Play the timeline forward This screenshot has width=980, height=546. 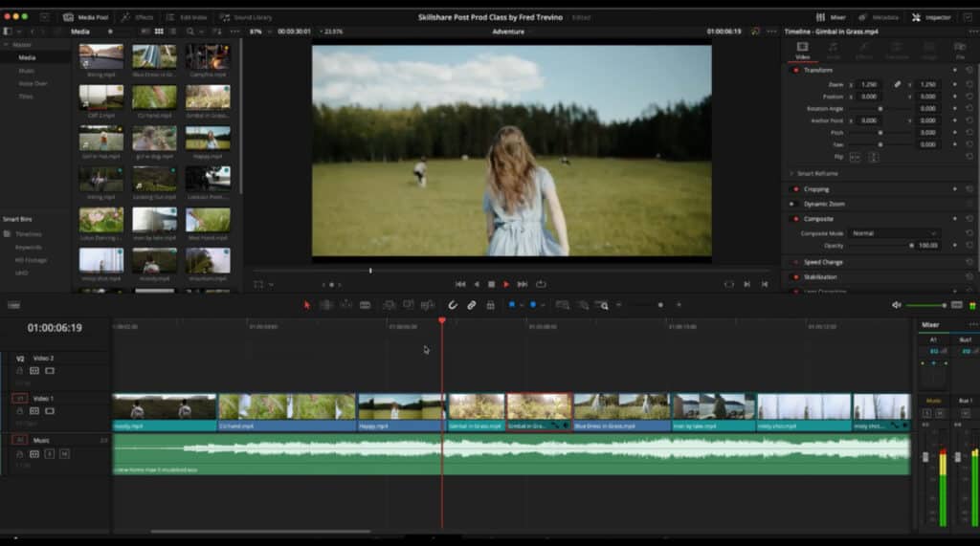pyautogui.click(x=506, y=284)
